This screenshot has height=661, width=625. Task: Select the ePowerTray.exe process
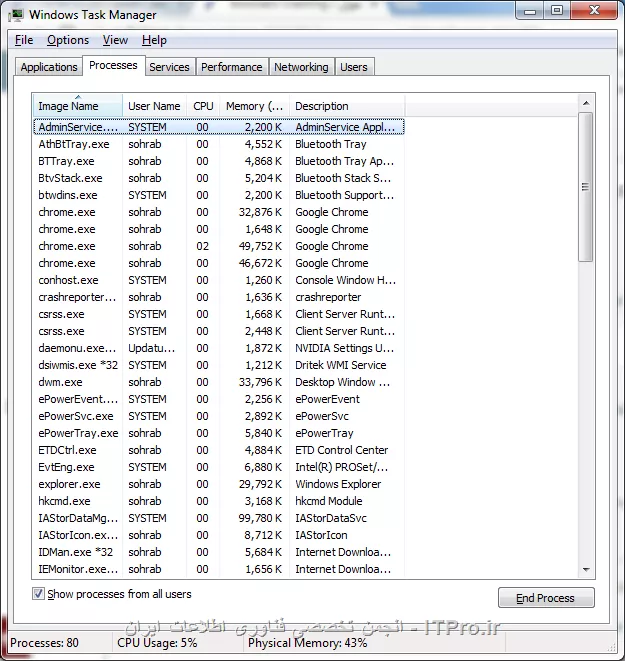click(x=219, y=433)
